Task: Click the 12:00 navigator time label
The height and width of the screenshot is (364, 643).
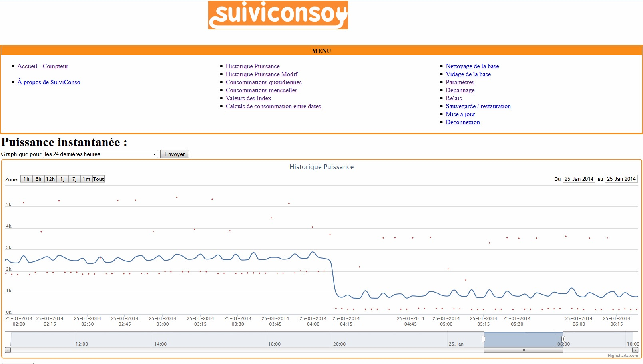Action: click(x=82, y=344)
